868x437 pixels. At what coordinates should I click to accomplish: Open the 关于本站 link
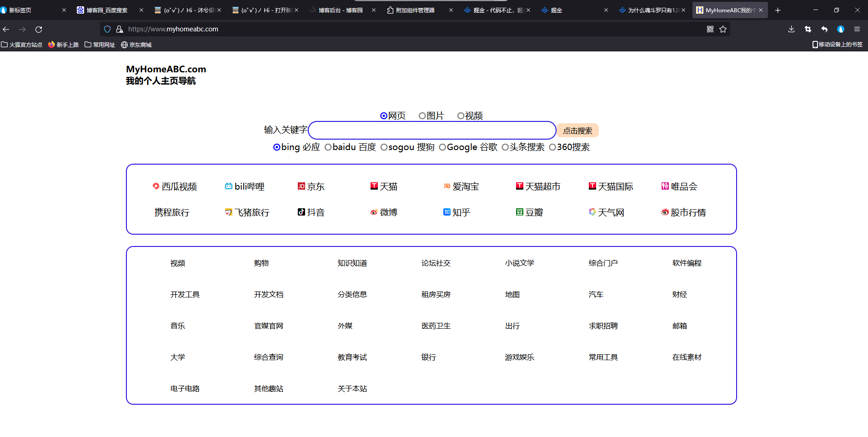click(x=352, y=389)
